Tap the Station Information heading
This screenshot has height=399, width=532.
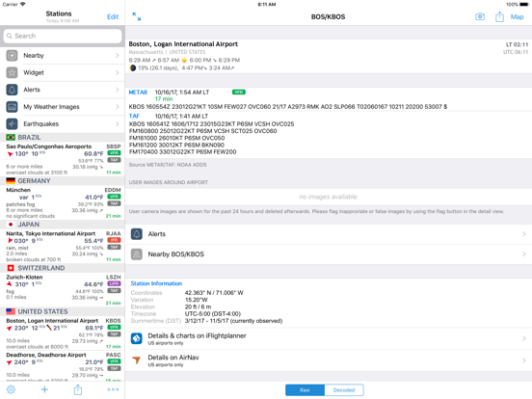[x=156, y=283]
